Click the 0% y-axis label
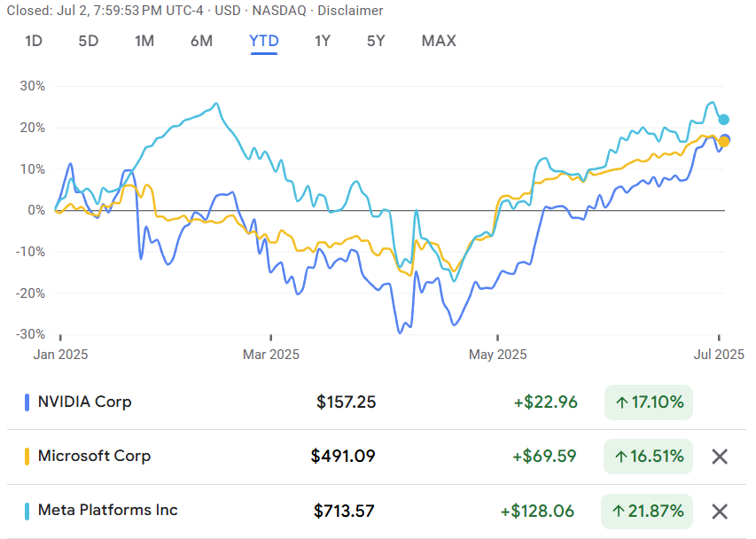The width and height of the screenshot is (756, 539). 35,210
